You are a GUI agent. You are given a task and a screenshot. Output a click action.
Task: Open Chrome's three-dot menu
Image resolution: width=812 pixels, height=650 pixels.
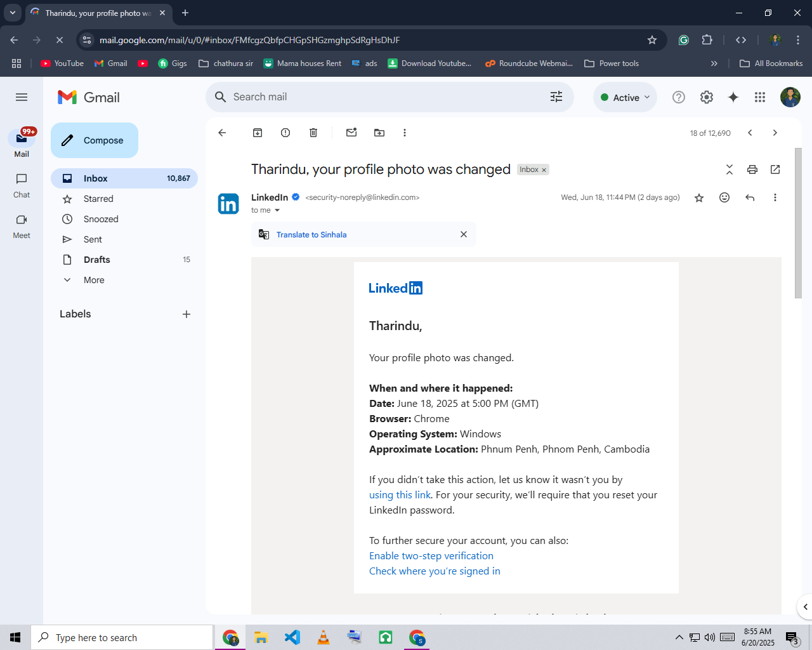798,40
